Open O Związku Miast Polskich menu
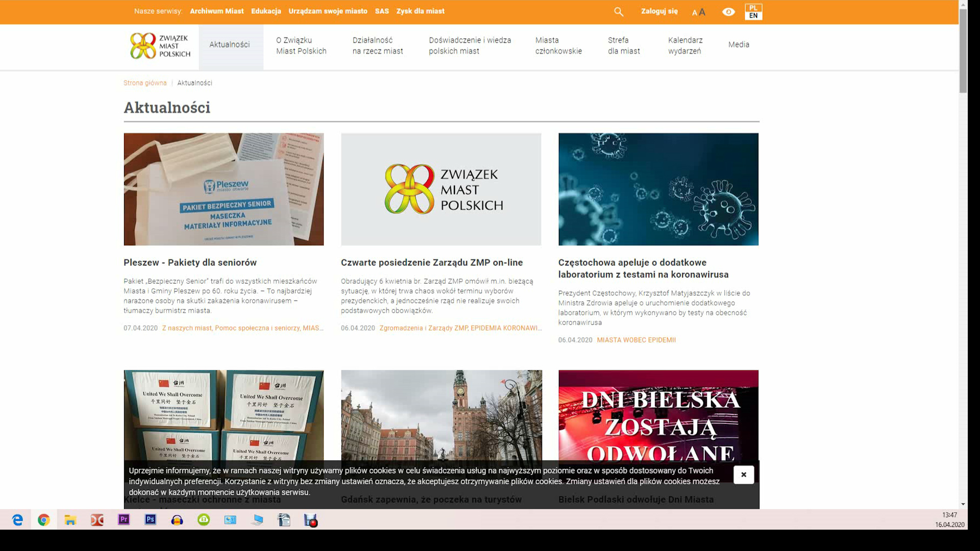The height and width of the screenshot is (551, 980). click(301, 45)
